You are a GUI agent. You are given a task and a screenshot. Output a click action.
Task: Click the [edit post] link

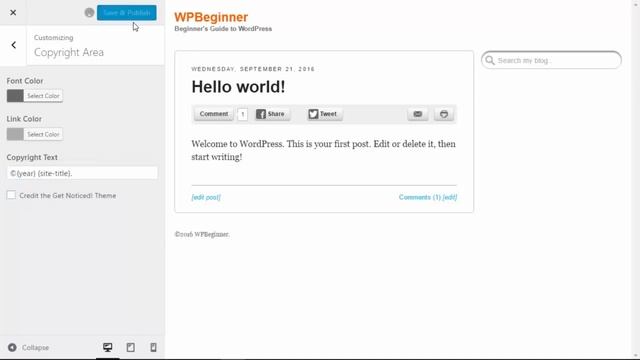coord(206,197)
